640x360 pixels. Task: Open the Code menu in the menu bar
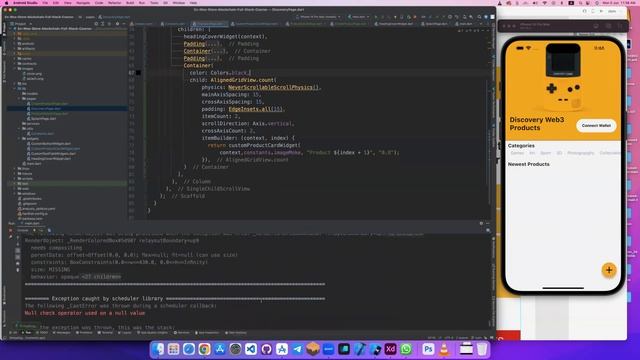point(99,2)
